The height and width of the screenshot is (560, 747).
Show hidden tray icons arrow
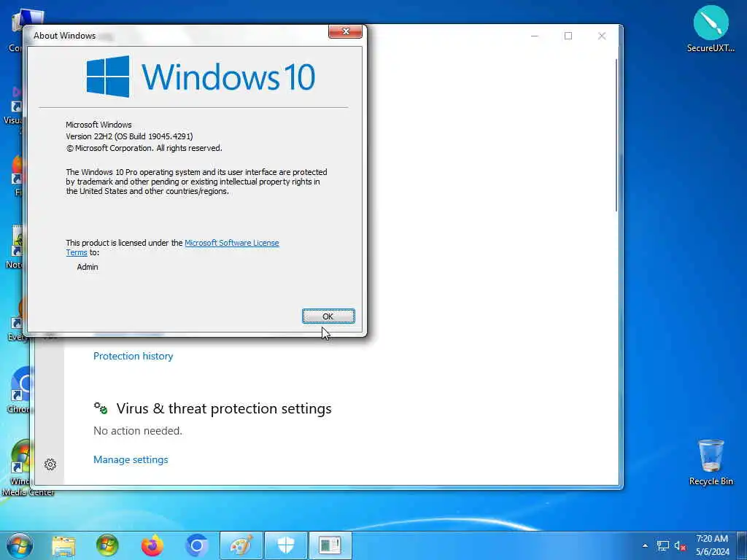(645, 545)
